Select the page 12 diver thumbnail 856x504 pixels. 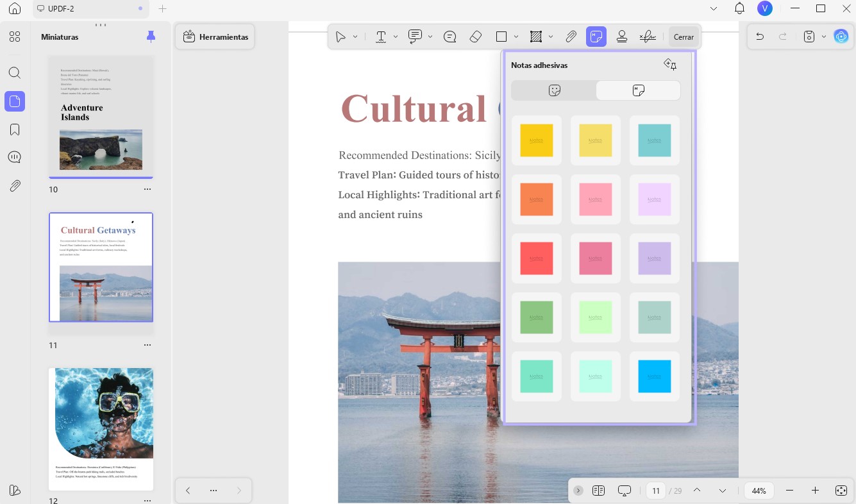pos(101,429)
